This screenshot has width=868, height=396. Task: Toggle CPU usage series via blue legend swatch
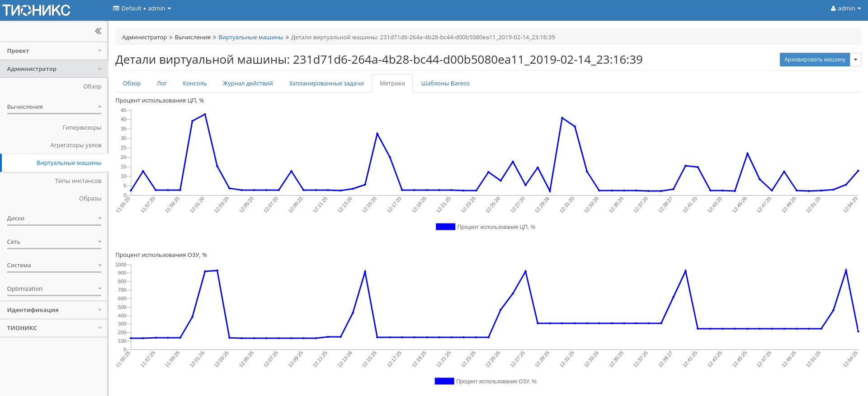[445, 227]
